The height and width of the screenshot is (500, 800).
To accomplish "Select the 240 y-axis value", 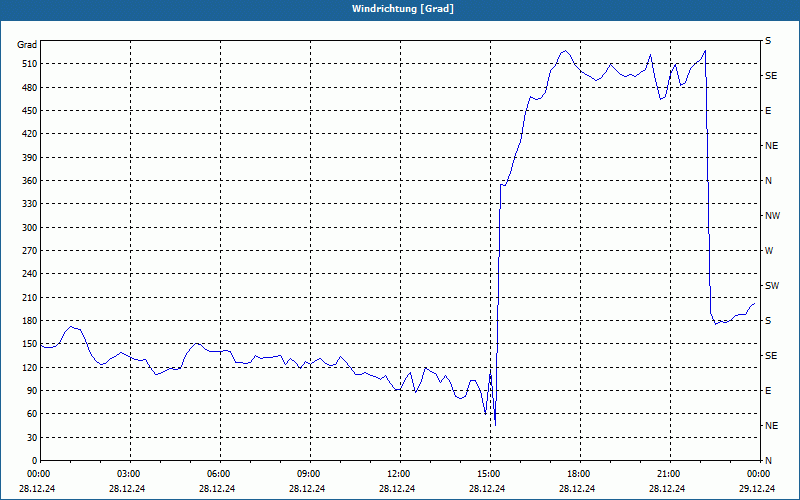I will [x=29, y=274].
